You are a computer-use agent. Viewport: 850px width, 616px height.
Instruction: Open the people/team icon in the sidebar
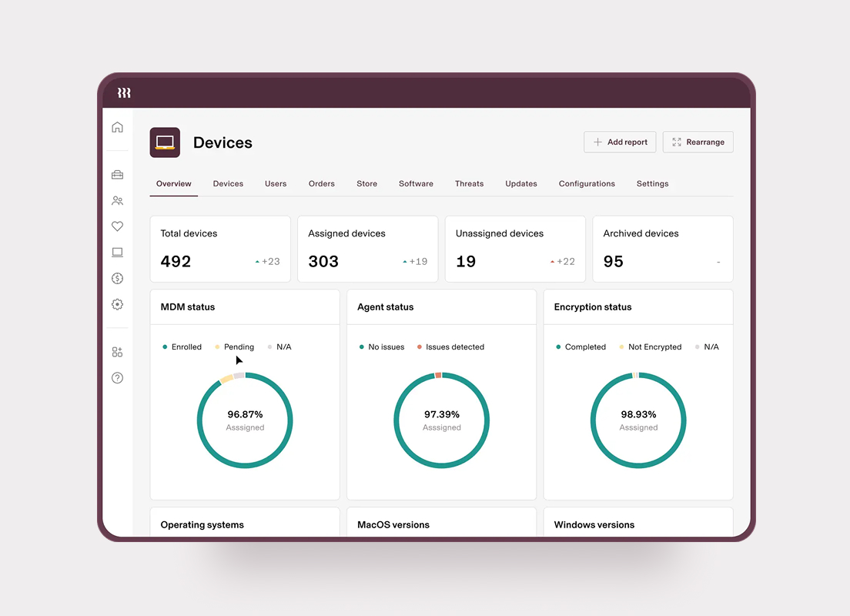pos(117,200)
